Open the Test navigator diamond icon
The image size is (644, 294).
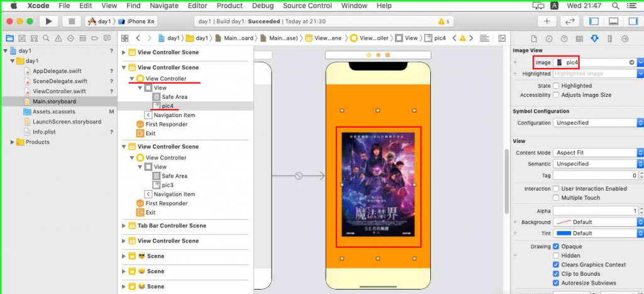70,38
